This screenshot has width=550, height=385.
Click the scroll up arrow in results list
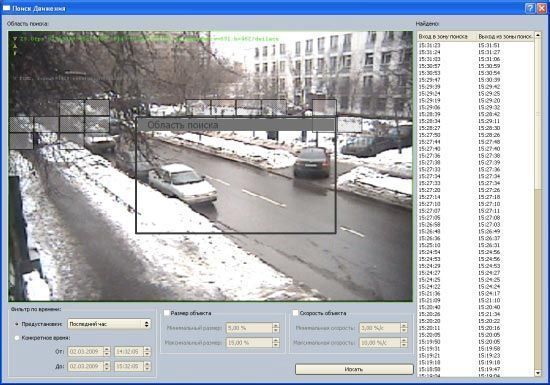coord(538,35)
